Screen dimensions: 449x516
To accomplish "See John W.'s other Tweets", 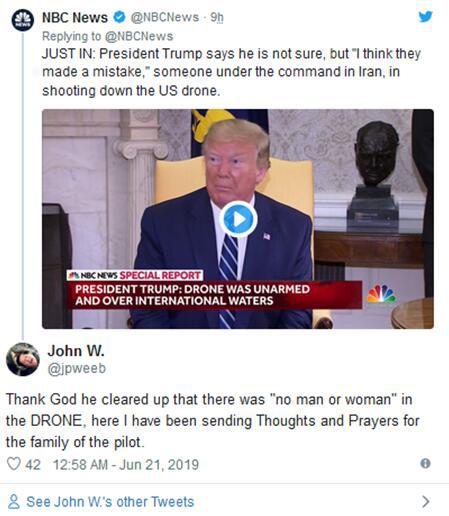I will (x=110, y=502).
